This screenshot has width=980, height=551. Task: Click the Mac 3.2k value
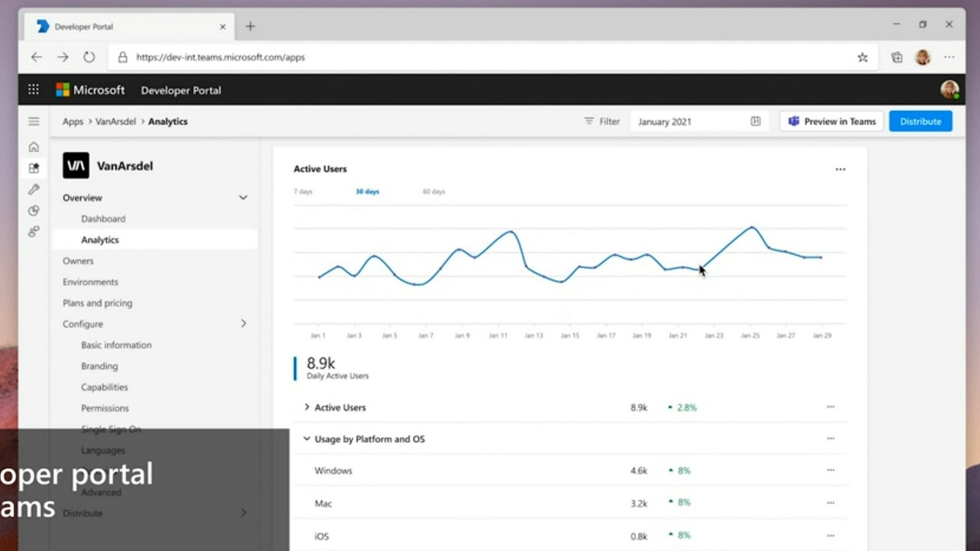(639, 504)
